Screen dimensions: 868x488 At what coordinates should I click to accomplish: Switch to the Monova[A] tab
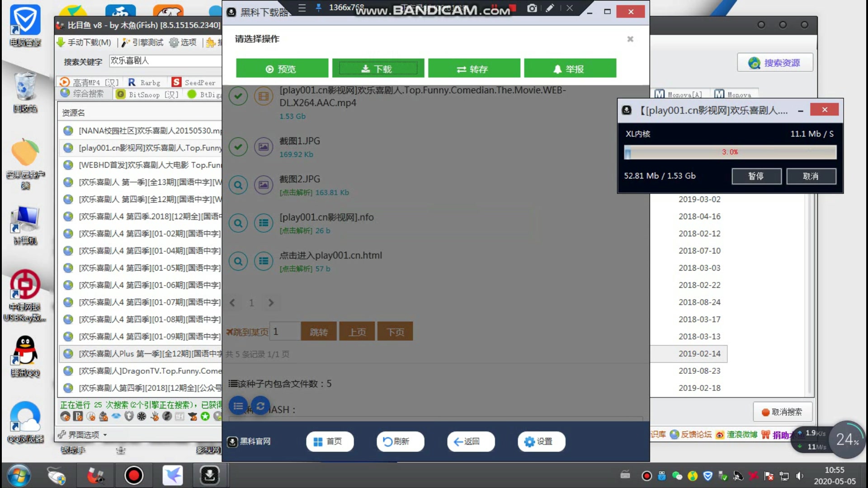(x=679, y=94)
